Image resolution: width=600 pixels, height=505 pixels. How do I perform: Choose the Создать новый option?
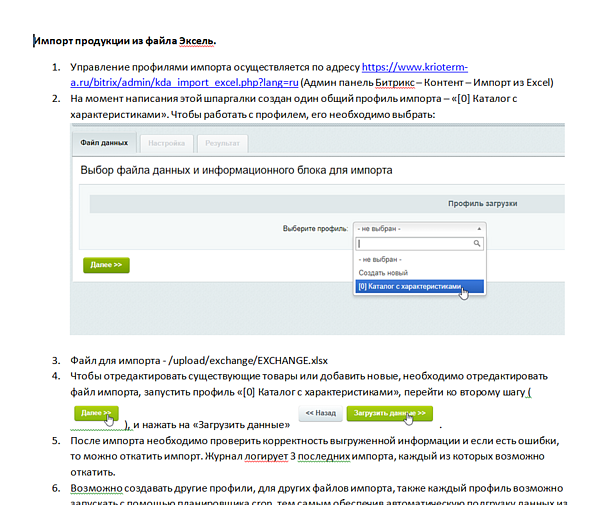[x=419, y=273]
